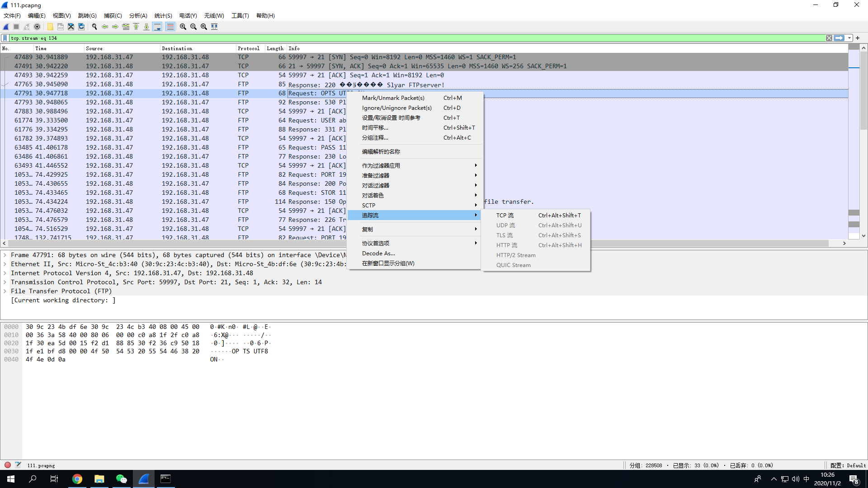
Task: Click the reload capture file icon
Action: (x=81, y=27)
